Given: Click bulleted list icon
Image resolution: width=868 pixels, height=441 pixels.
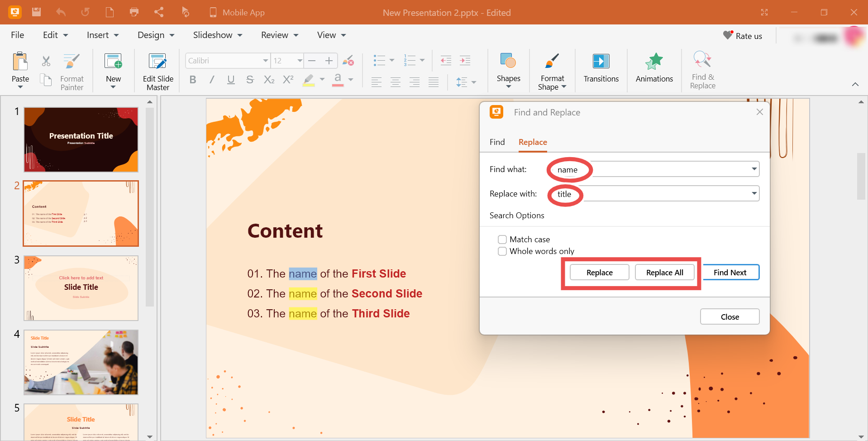Looking at the screenshot, I should [x=379, y=60].
